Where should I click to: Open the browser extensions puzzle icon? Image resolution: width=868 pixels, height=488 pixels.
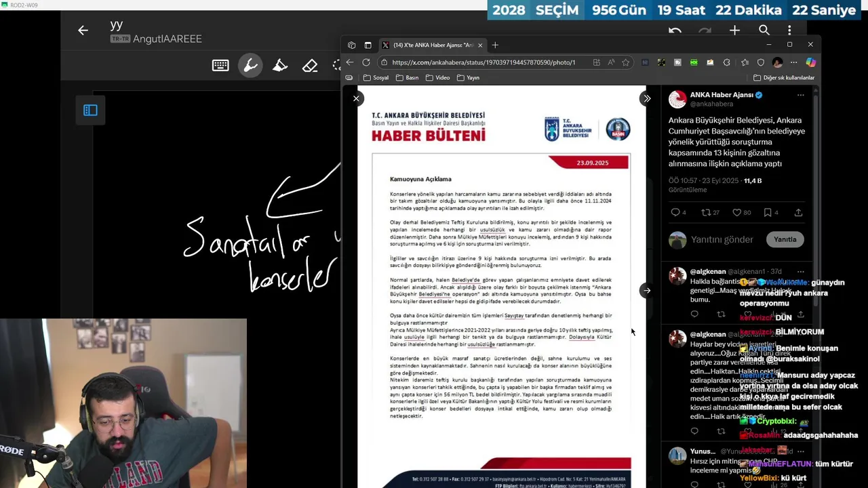726,62
